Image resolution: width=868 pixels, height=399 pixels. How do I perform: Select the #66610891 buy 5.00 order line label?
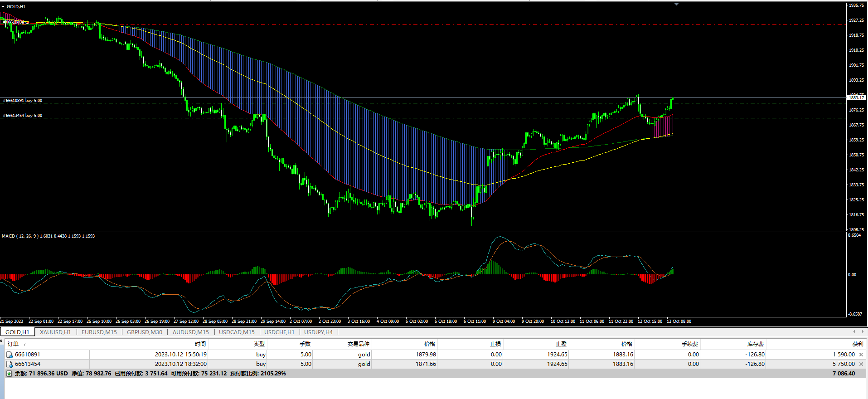click(x=23, y=101)
